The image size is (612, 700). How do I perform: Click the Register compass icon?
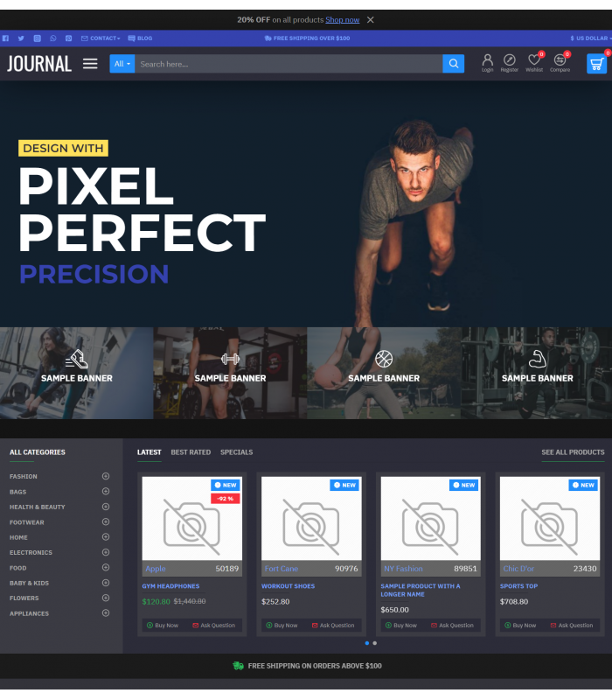click(509, 60)
